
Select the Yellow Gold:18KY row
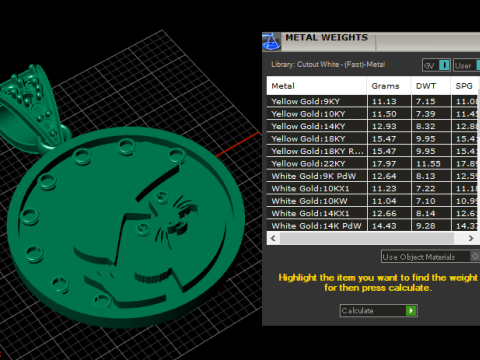373,139
